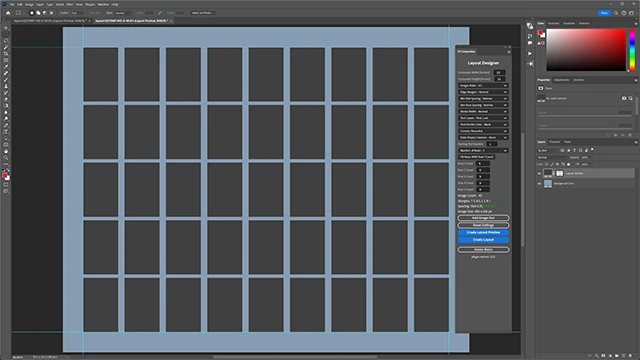Open the Actions play icon in the collapsed dock
Image resolution: width=640 pixels, height=360 pixels.
530,53
